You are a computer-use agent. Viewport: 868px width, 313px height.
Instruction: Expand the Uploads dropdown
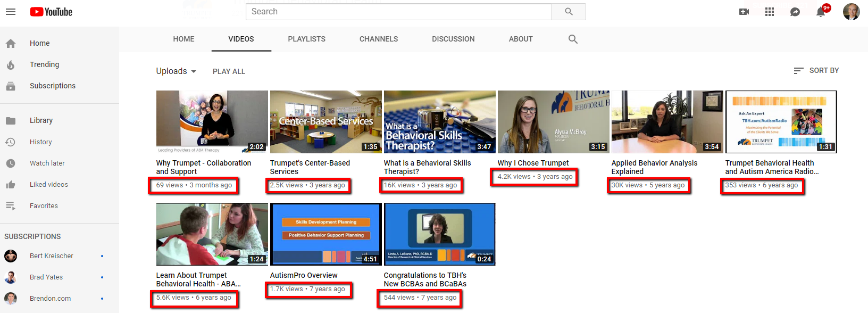(x=176, y=71)
